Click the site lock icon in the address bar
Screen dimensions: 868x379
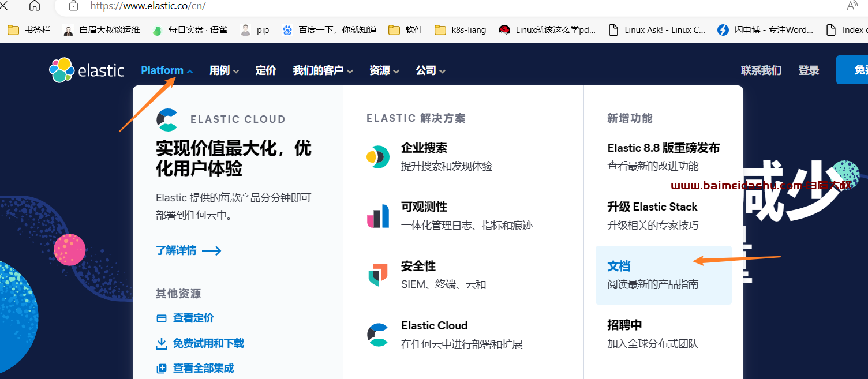(x=73, y=6)
